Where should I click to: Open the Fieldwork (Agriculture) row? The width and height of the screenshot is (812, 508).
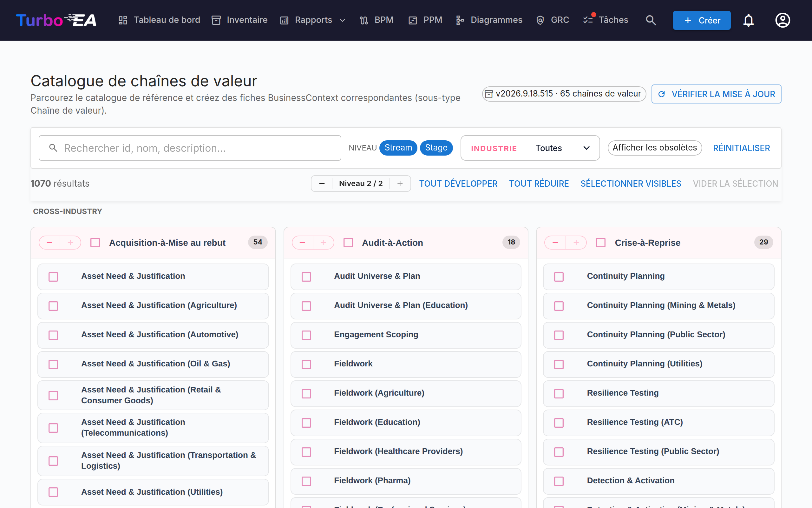click(x=406, y=393)
